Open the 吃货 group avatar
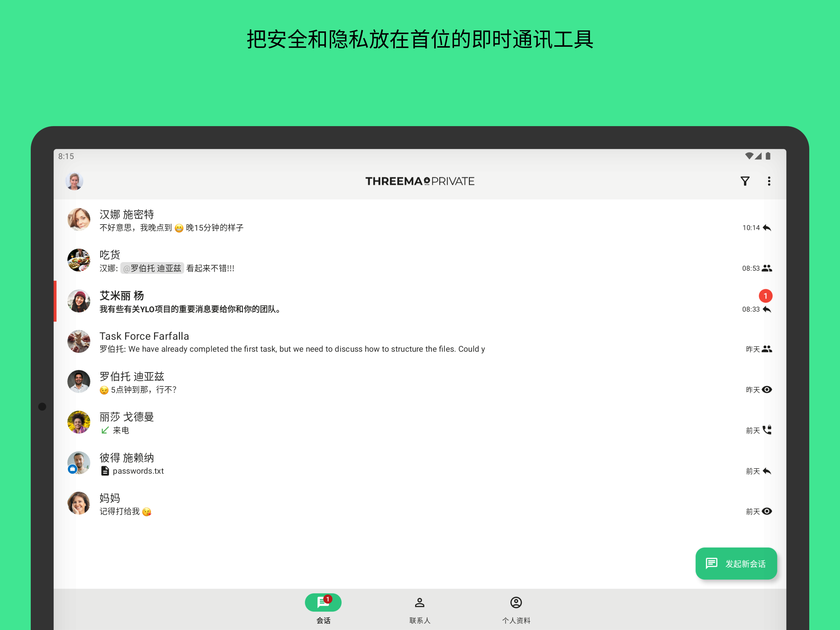 [79, 260]
